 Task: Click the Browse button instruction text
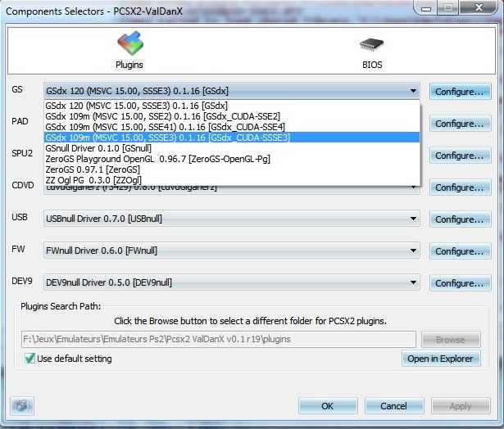coord(251,321)
